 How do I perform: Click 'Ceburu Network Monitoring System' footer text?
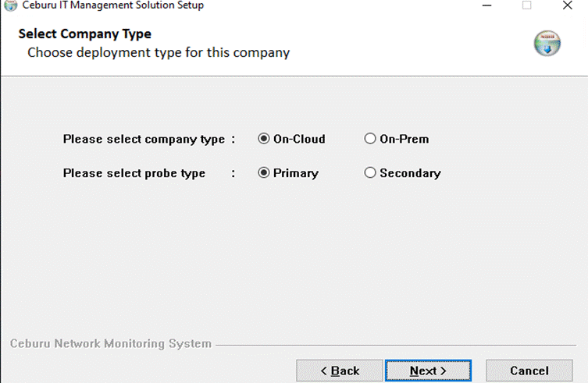[111, 343]
